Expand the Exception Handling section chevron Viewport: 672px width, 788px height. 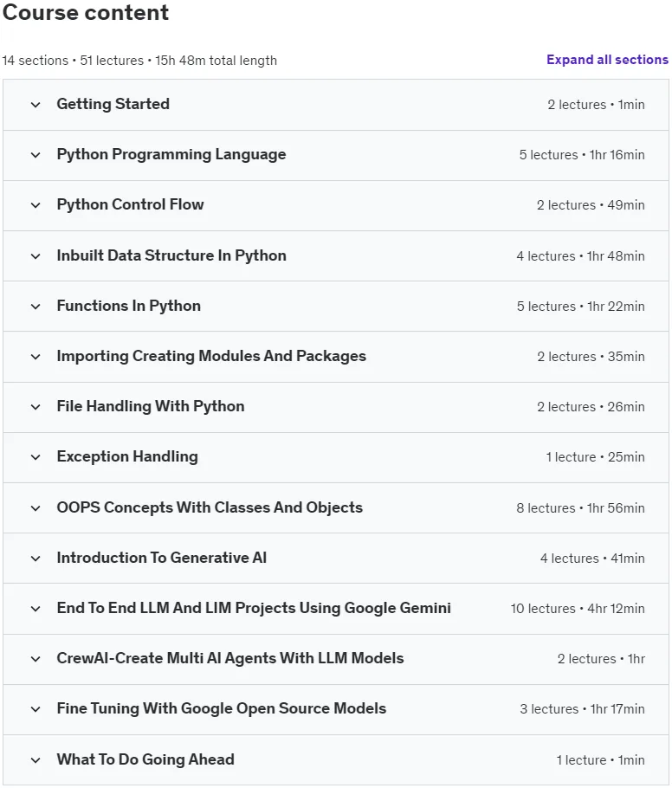(x=36, y=457)
